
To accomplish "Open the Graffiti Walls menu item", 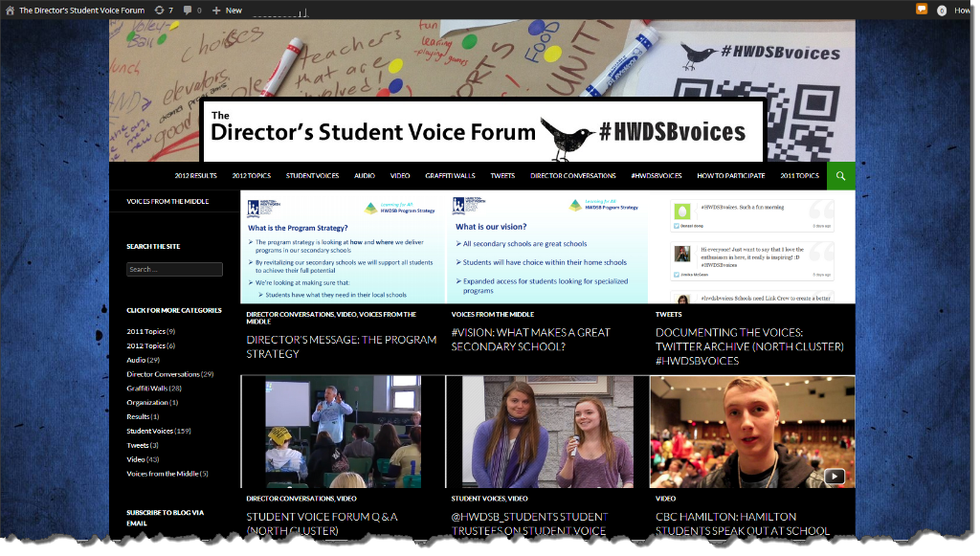I will (450, 176).
